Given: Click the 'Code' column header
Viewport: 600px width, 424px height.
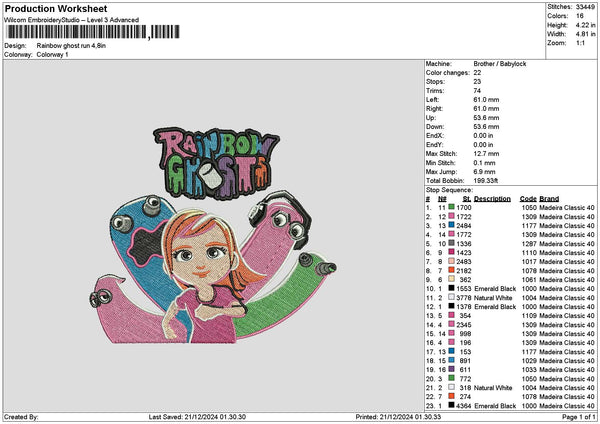Looking at the screenshot, I should point(528,199).
